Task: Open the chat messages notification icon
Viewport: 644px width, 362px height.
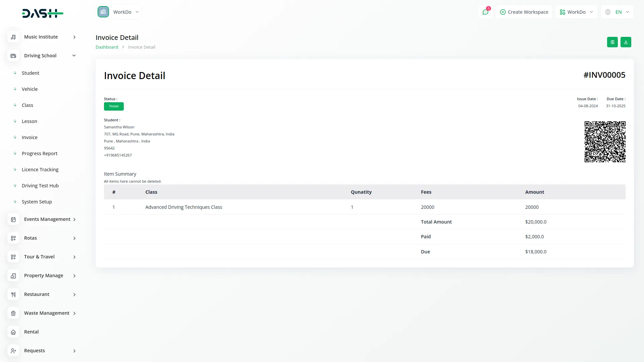Action: [x=485, y=12]
